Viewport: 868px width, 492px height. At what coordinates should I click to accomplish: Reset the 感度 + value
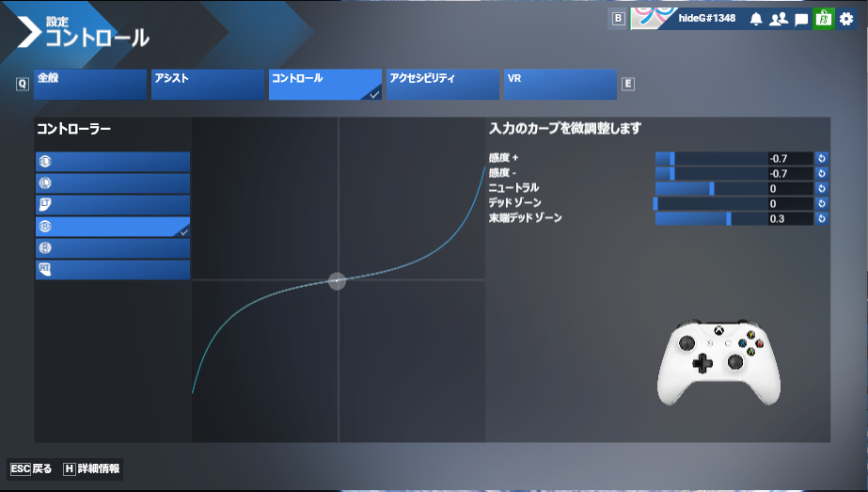[x=821, y=158]
